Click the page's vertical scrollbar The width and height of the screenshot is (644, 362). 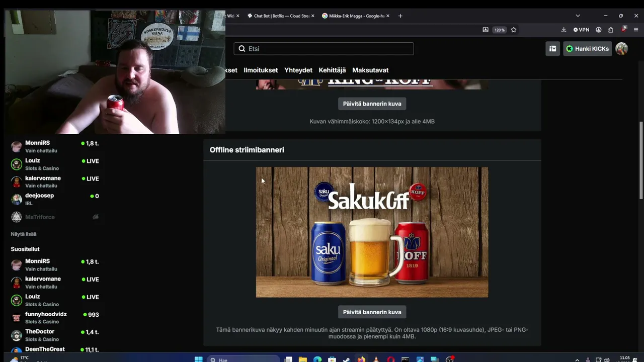[x=640, y=160]
